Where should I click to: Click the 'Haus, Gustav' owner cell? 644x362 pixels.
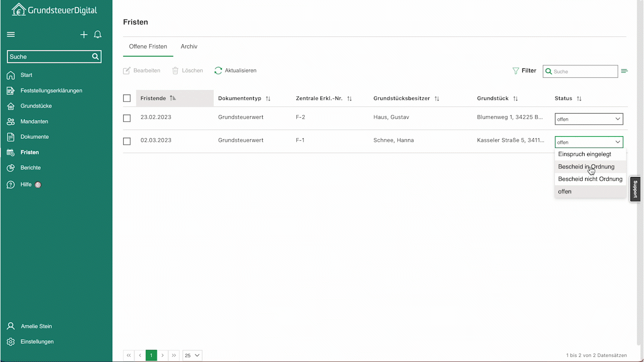(391, 117)
